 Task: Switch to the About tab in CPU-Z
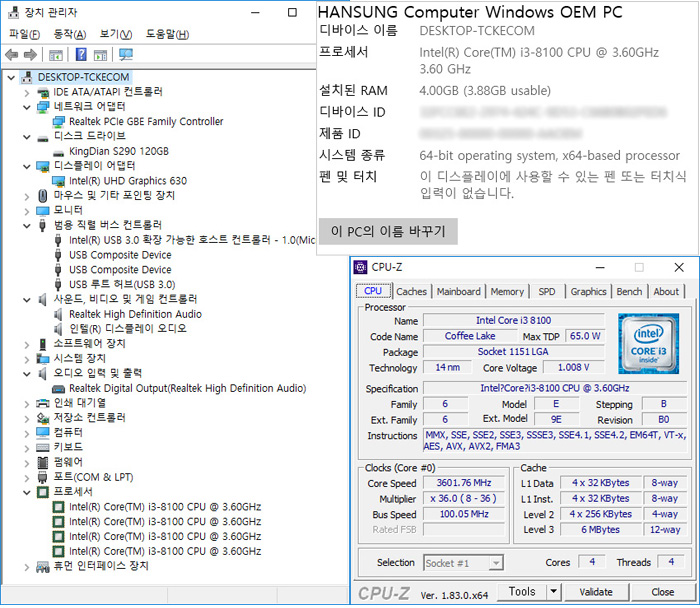[666, 292]
